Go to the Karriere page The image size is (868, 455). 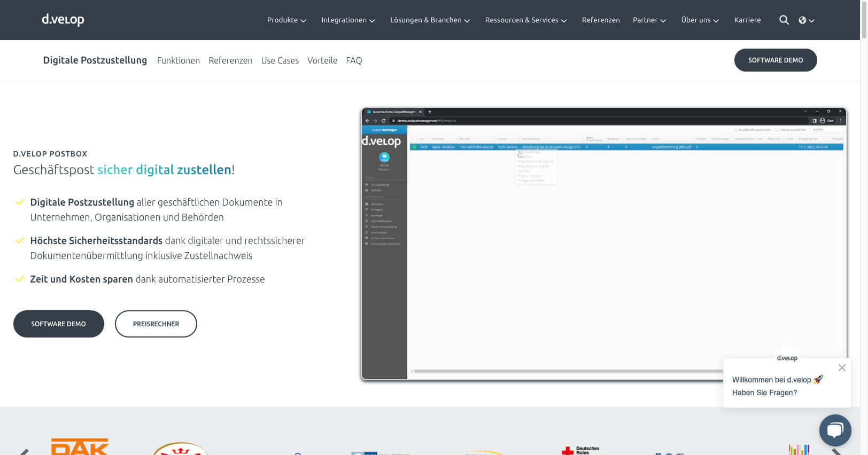pos(747,20)
